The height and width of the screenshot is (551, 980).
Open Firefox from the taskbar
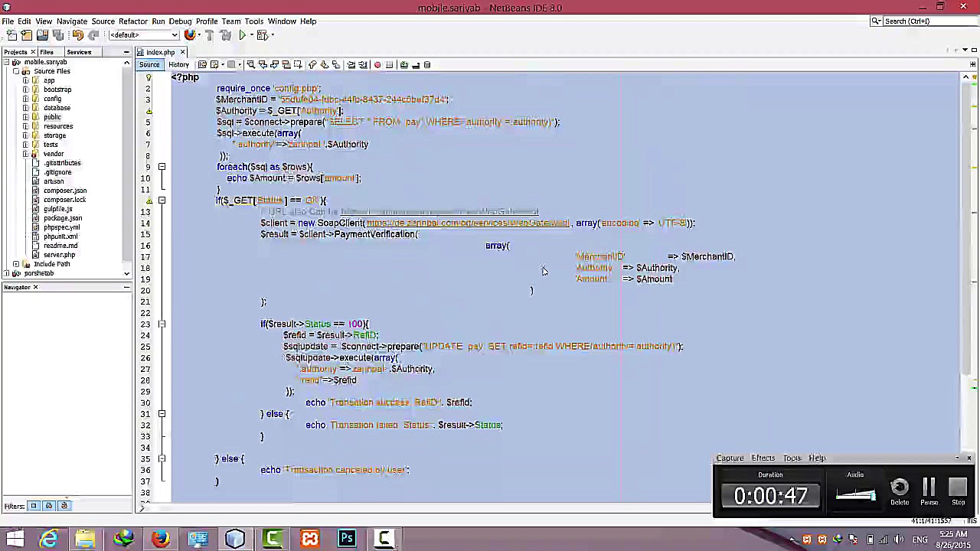(x=160, y=540)
